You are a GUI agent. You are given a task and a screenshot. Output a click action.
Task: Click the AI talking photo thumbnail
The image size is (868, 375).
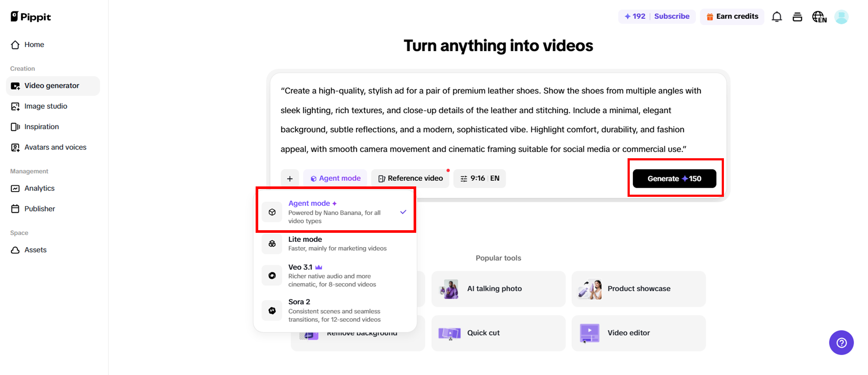[449, 289]
